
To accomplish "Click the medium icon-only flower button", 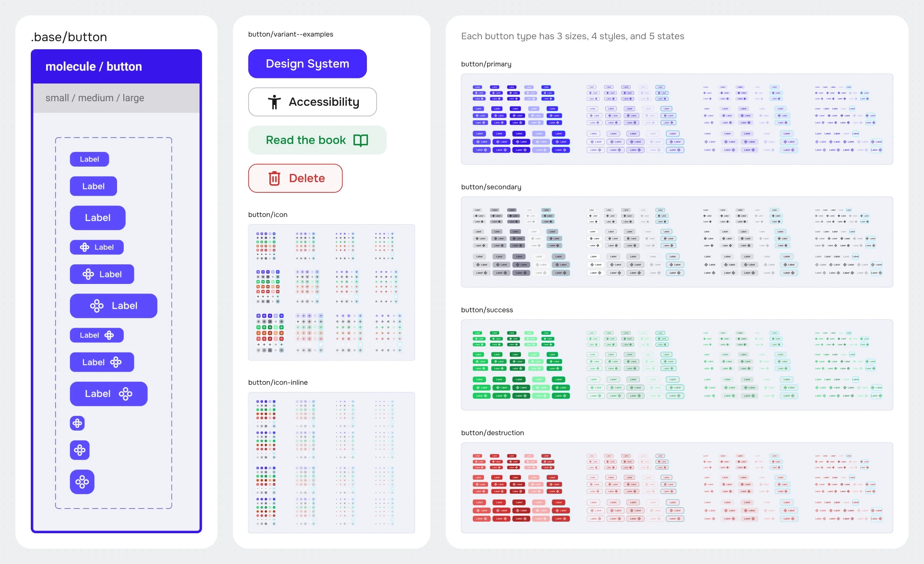I will [80, 450].
